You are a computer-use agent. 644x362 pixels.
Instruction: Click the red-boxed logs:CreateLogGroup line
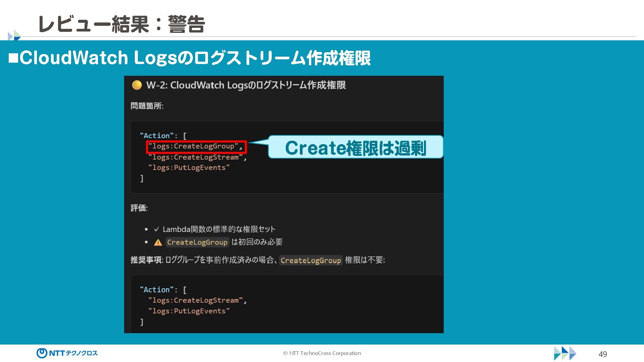coord(196,146)
